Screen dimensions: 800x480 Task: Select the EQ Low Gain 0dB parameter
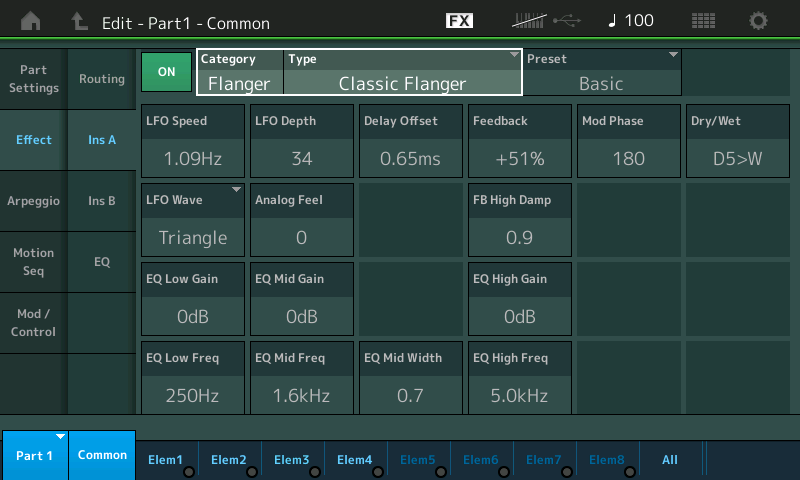(193, 299)
